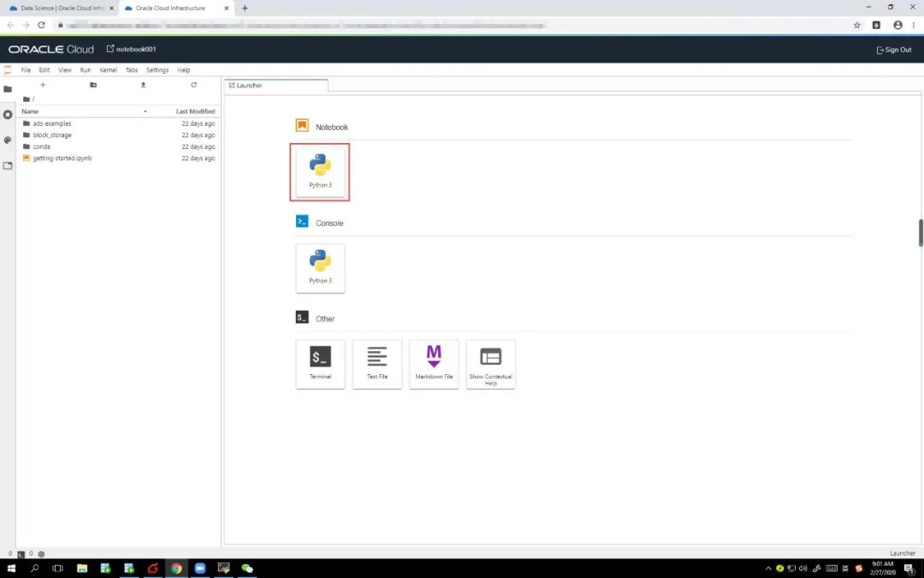The width and height of the screenshot is (924, 578).
Task: Open the File Browser sidebar panel
Action: point(8,89)
